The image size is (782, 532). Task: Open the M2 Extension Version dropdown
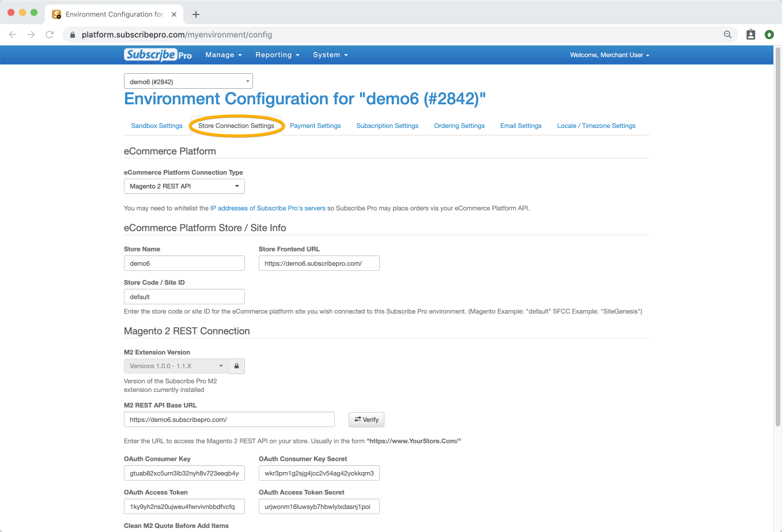pyautogui.click(x=176, y=366)
